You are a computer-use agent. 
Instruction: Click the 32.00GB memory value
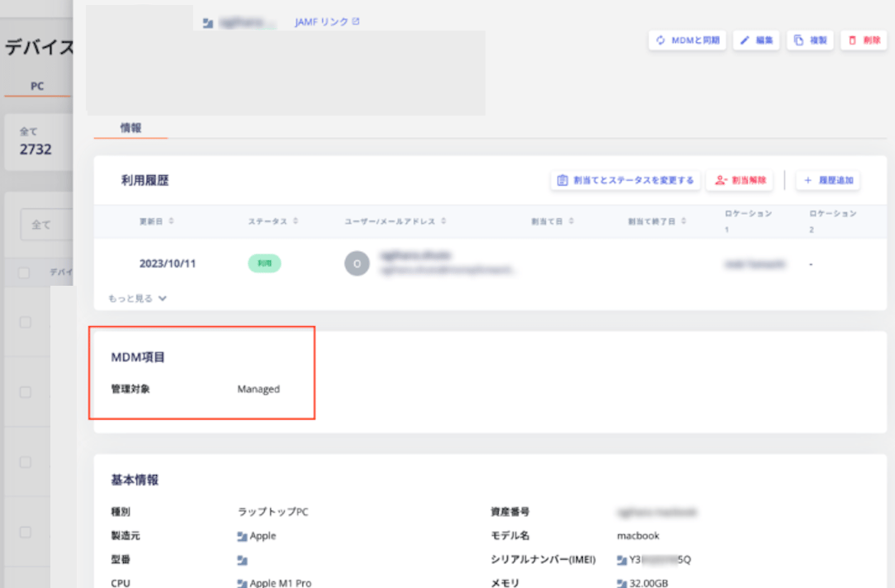pos(649,583)
